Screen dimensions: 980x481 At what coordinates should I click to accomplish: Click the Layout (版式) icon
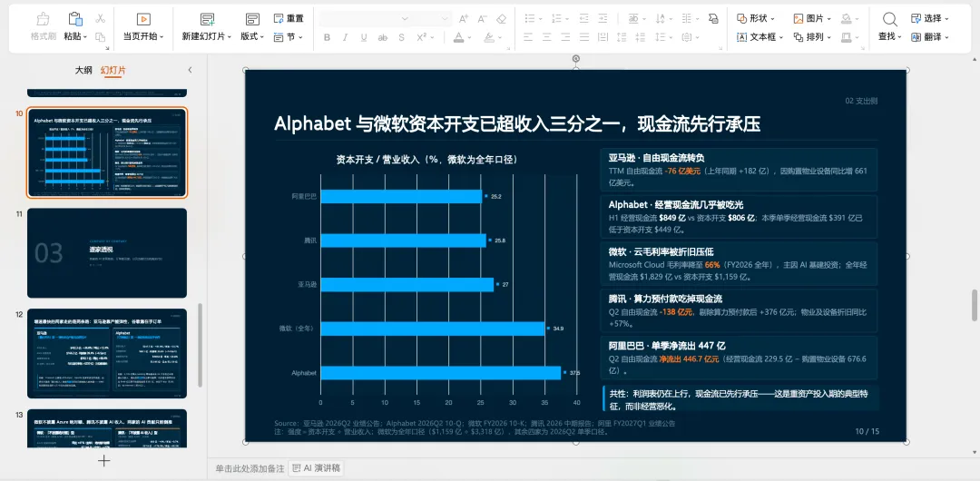(252, 19)
